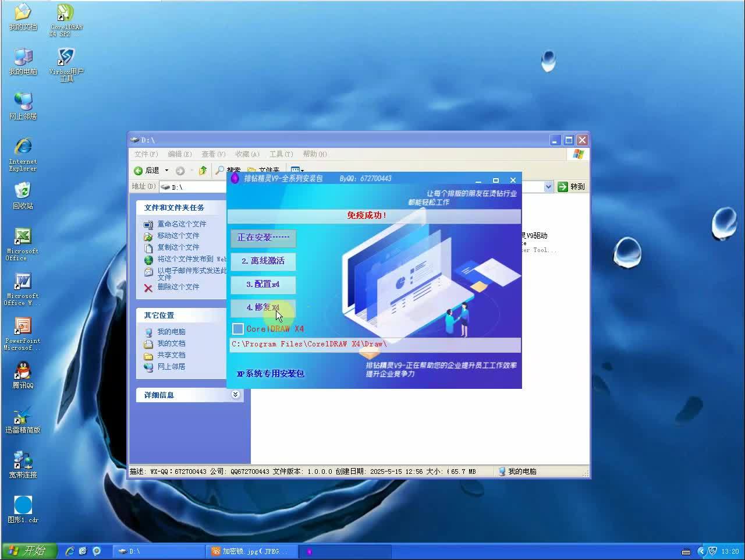Click the 3. 配置x4 button
The image size is (745, 560).
pos(263,284)
